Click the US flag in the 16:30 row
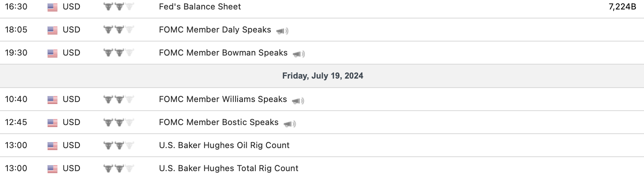644x181 pixels. click(x=52, y=7)
